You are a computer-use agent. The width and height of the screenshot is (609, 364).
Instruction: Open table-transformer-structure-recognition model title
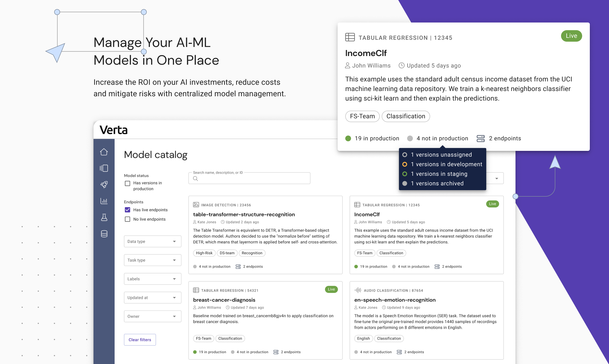(x=244, y=214)
